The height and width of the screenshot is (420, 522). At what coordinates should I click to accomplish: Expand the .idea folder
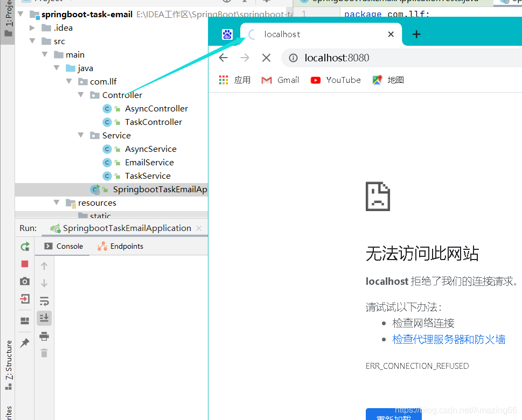pos(32,27)
